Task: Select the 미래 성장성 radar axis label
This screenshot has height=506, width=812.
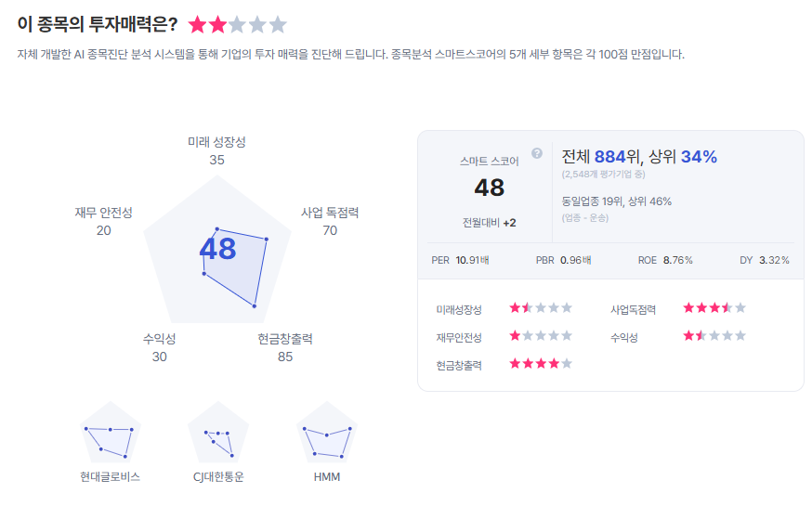Action: [x=216, y=142]
